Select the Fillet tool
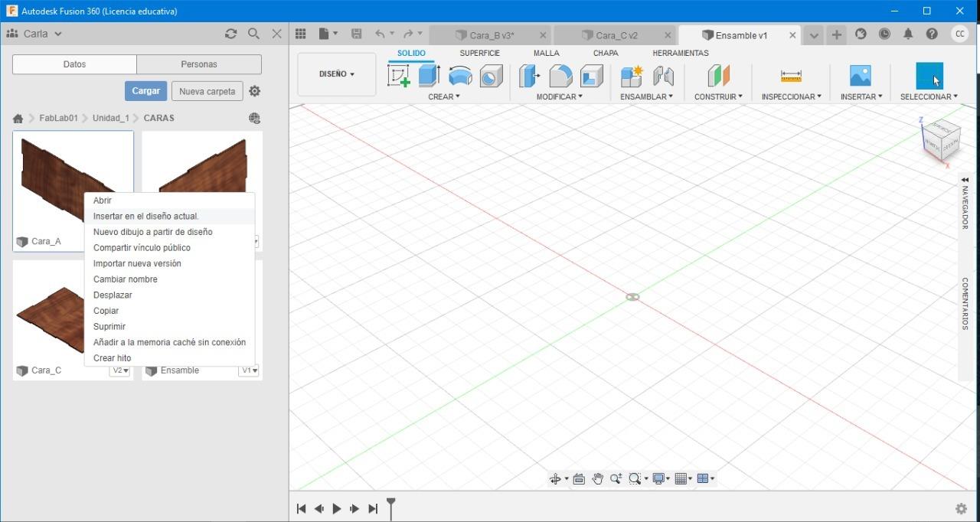Image resolution: width=980 pixels, height=522 pixels. click(x=560, y=76)
